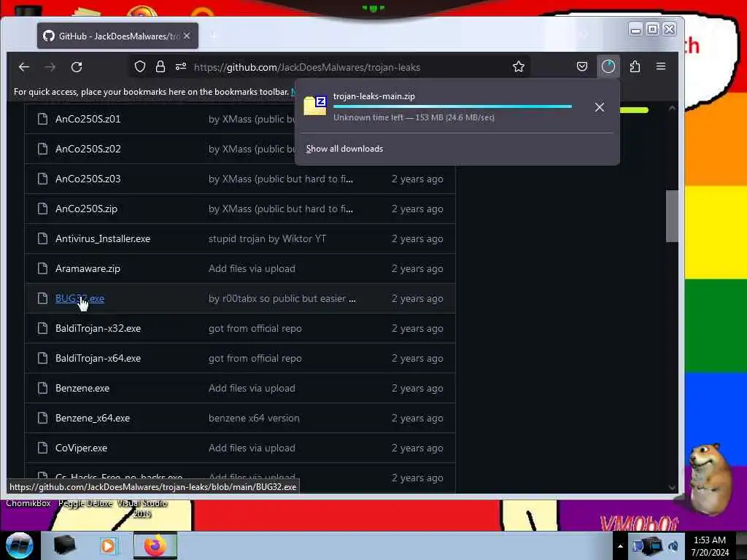747x560 pixels.
Task: Click 'got from official repo' for BaldiTrojan-x32.exe
Action: (255, 329)
